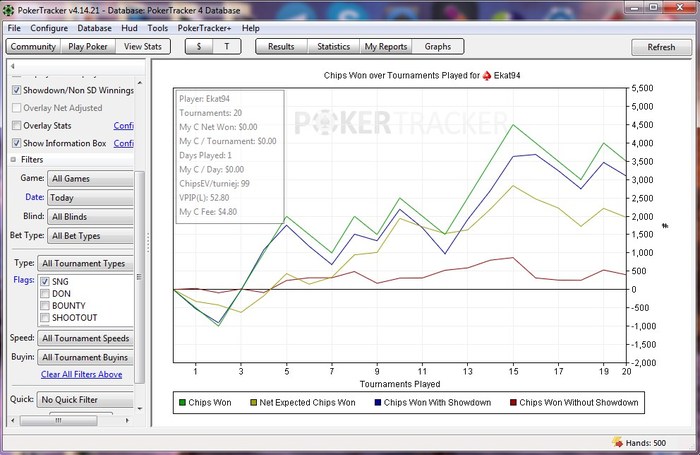Open the All Tournament Types dropdown
The height and width of the screenshot is (455, 700).
tap(85, 263)
